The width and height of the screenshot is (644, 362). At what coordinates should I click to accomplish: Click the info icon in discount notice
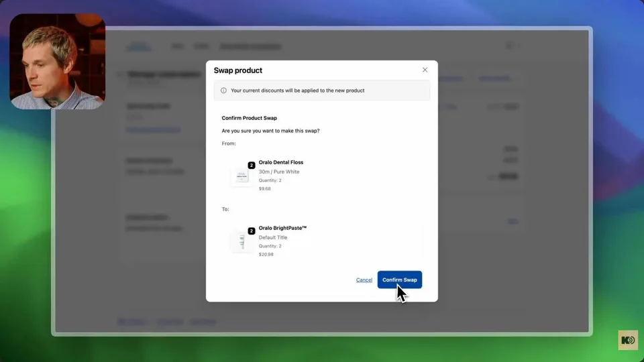(x=223, y=90)
